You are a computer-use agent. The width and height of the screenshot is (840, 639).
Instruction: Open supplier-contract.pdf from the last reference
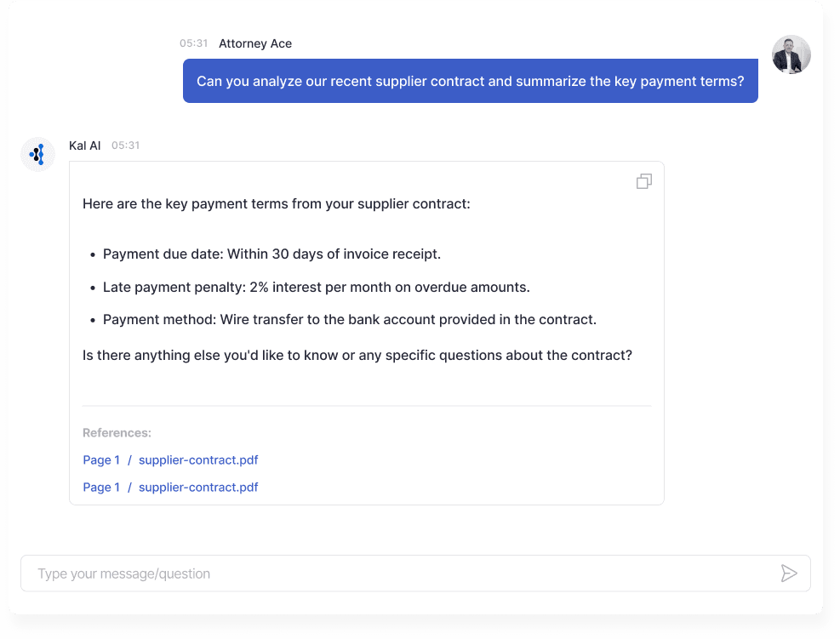pos(198,488)
